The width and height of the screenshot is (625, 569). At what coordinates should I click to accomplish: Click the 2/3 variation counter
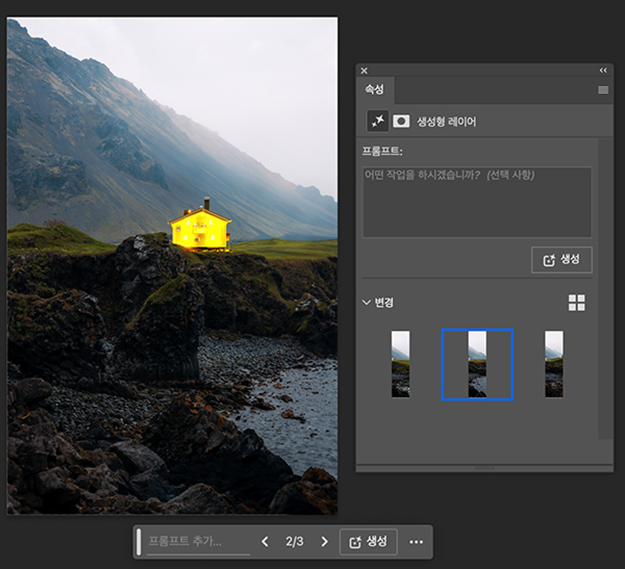point(295,542)
